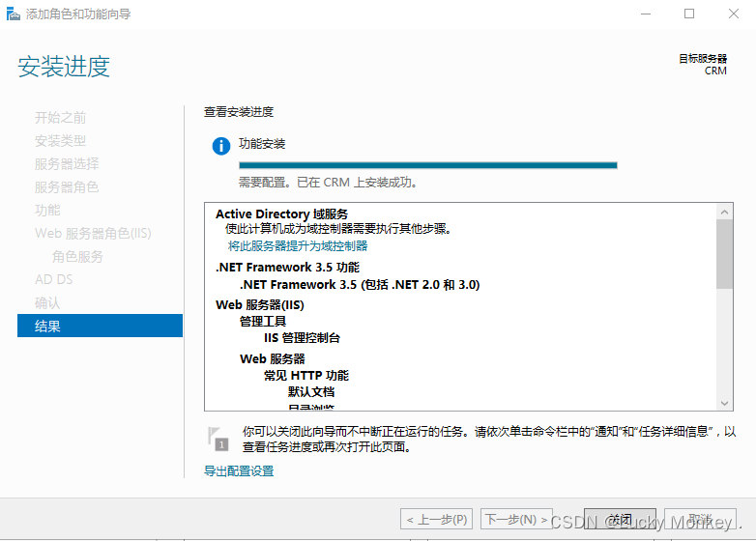Close the wizard with the title bar X

734,14
